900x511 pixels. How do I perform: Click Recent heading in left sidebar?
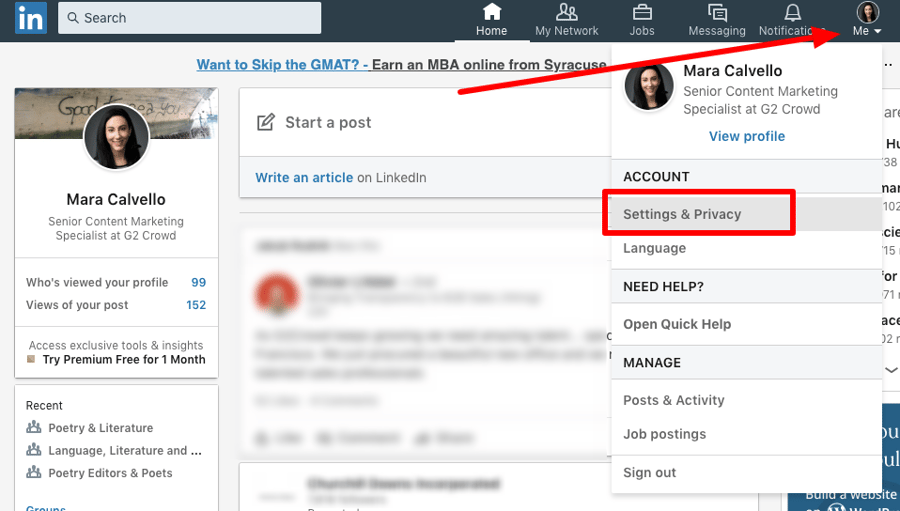pos(44,405)
